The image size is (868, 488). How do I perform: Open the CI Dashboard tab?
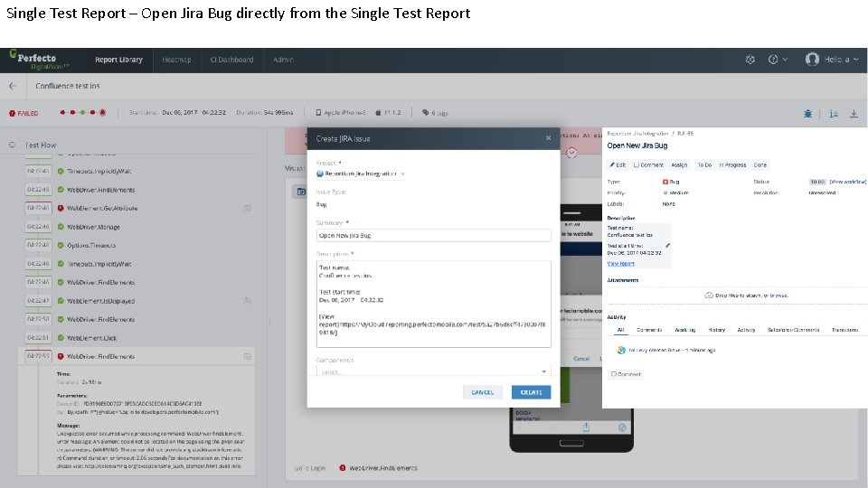(231, 60)
